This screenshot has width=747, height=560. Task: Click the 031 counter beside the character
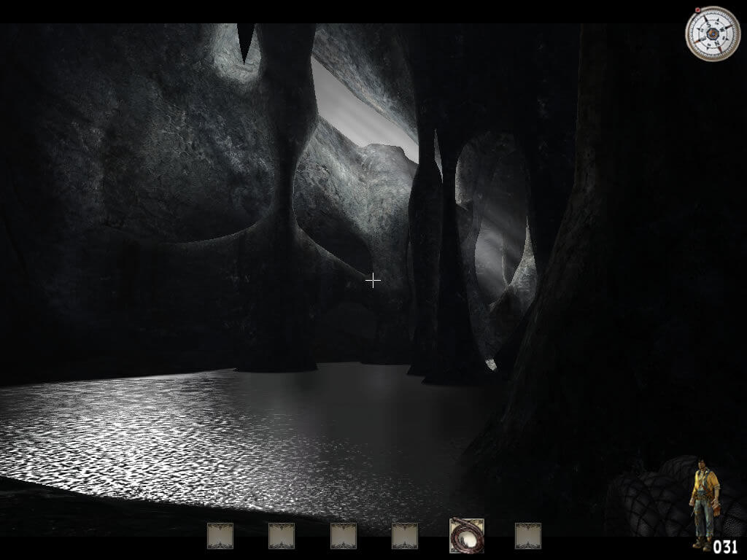tap(726, 546)
